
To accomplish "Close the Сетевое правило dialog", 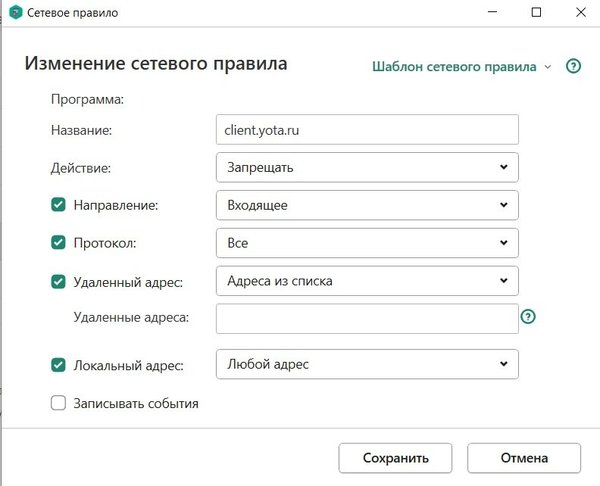I will coord(580,12).
